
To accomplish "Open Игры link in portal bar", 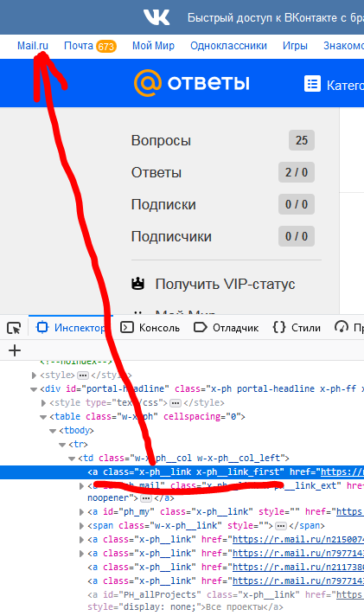I will 295,46.
